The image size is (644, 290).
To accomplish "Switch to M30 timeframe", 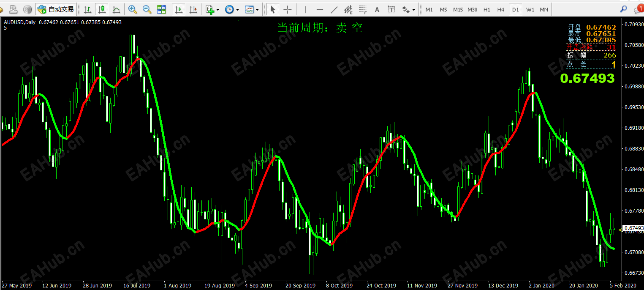I will coord(473,9).
